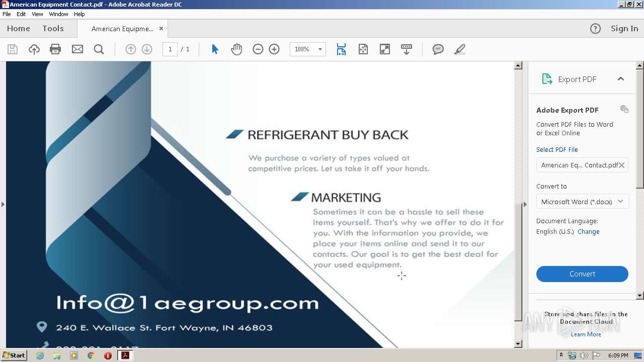This screenshot has width=644, height=362.
Task: Click the Export PDF panel icon
Action: [547, 79]
